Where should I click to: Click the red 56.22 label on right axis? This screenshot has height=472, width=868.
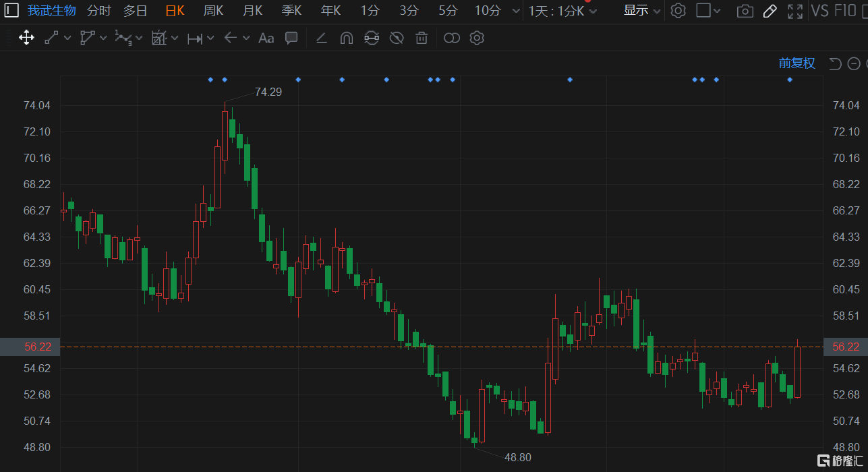click(846, 347)
